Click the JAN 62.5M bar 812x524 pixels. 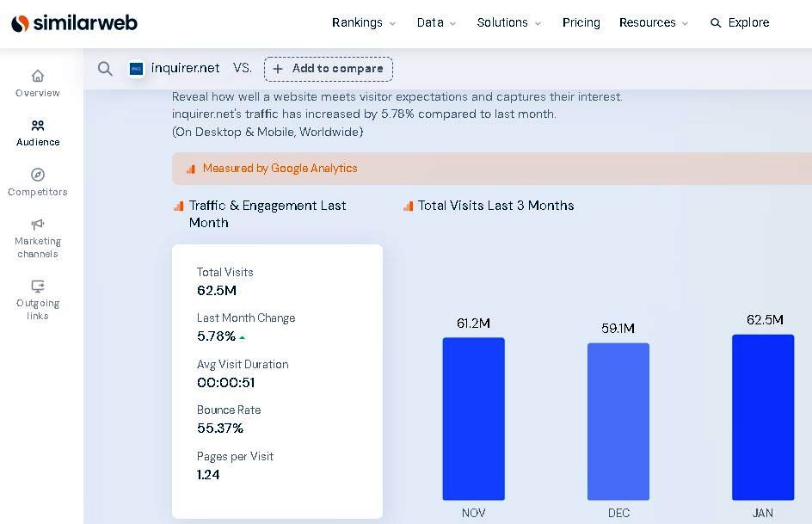coord(763,417)
